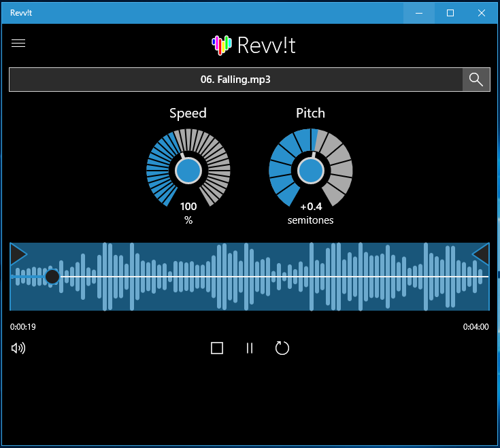Click the total duration 0:04:00
The height and width of the screenshot is (448, 500).
coord(476,327)
